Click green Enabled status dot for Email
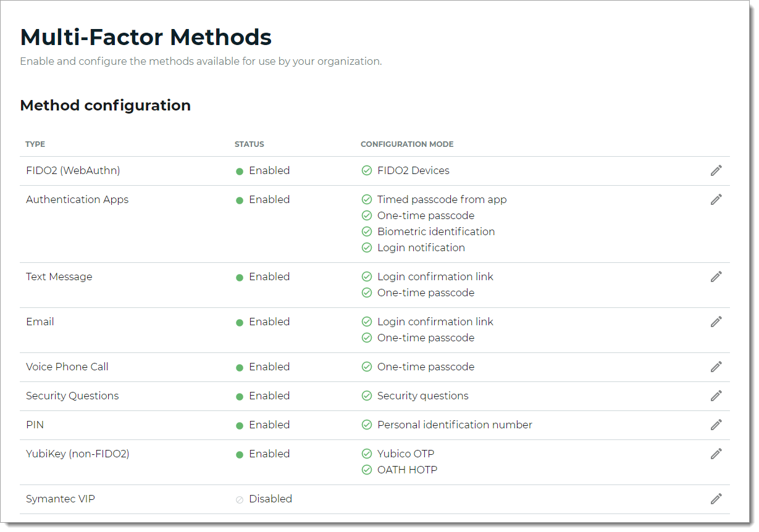This screenshot has width=759, height=532. pyautogui.click(x=240, y=323)
